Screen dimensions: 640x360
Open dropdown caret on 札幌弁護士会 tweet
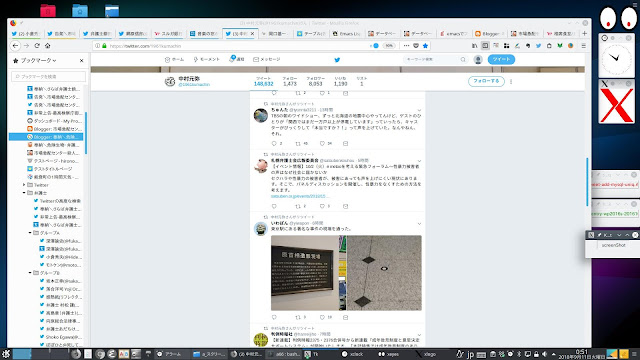[x=419, y=161]
